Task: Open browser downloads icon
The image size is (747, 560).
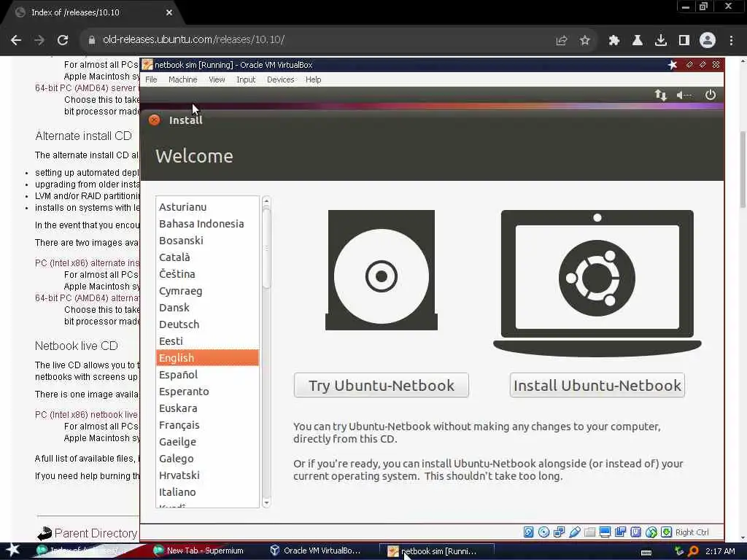Action: pyautogui.click(x=661, y=40)
